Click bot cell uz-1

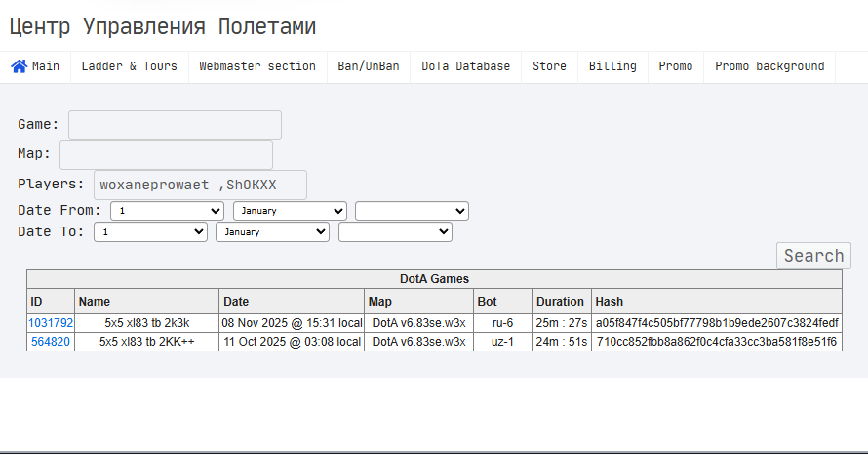(502, 342)
